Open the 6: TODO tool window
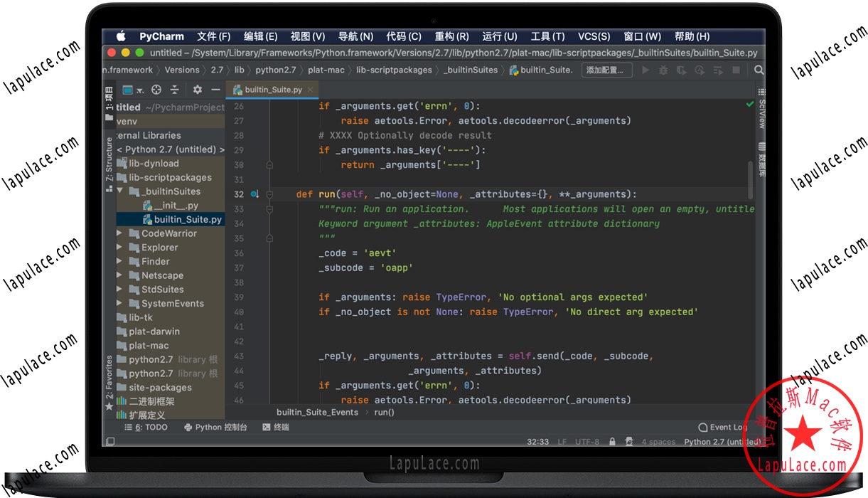Image resolution: width=868 pixels, height=498 pixels. [146, 428]
